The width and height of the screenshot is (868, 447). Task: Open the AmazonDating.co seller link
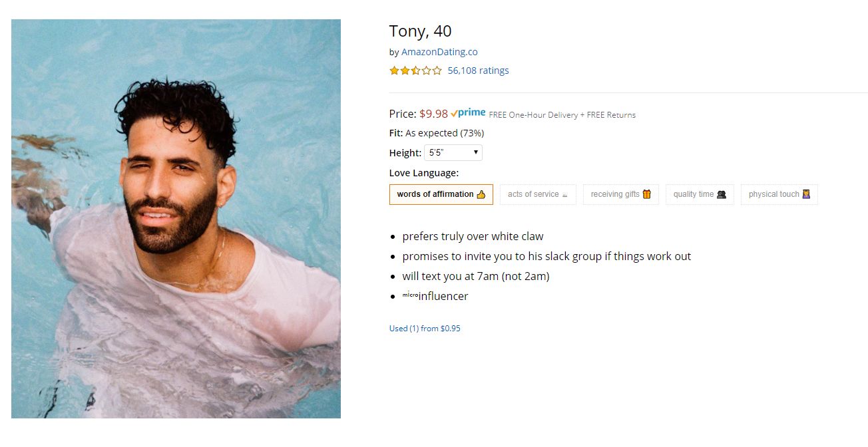point(439,52)
